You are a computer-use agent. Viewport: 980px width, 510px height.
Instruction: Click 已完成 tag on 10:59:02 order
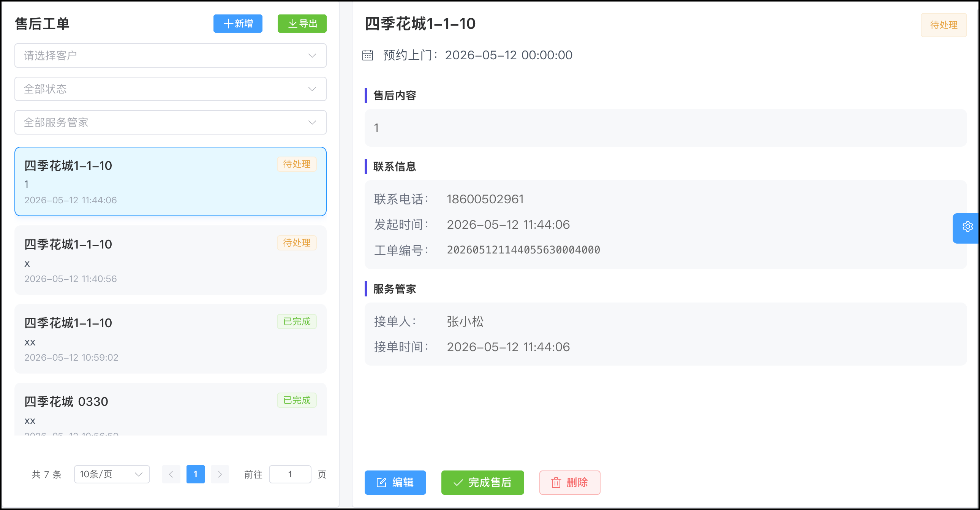pos(297,322)
